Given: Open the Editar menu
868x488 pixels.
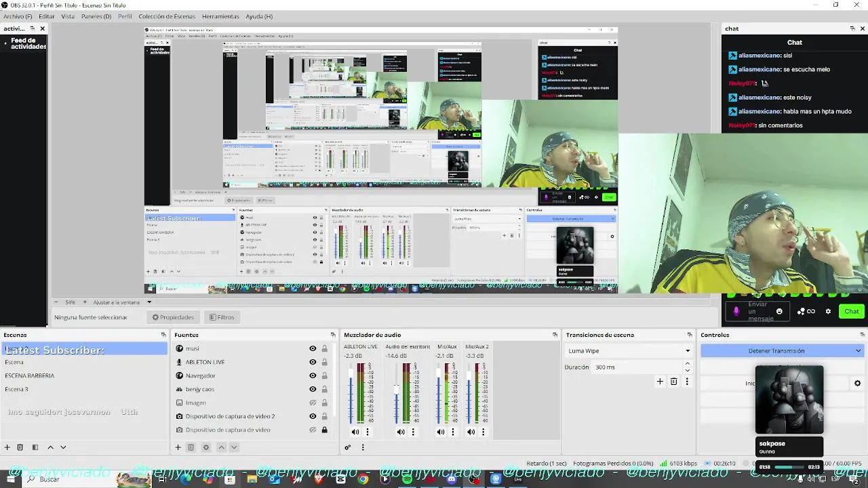Looking at the screenshot, I should tap(47, 16).
